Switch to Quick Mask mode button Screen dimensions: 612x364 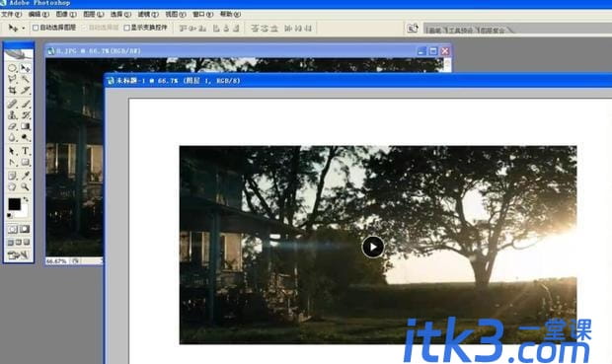(x=25, y=229)
